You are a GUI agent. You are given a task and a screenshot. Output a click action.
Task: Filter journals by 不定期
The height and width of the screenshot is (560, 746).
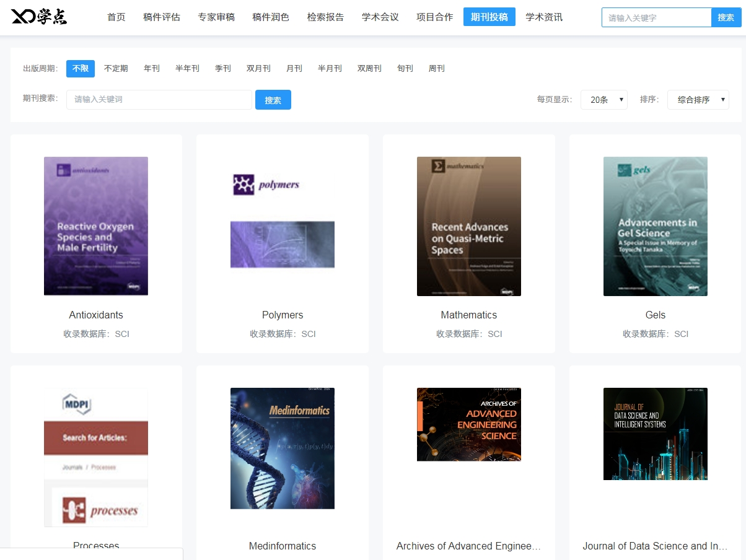tap(116, 69)
